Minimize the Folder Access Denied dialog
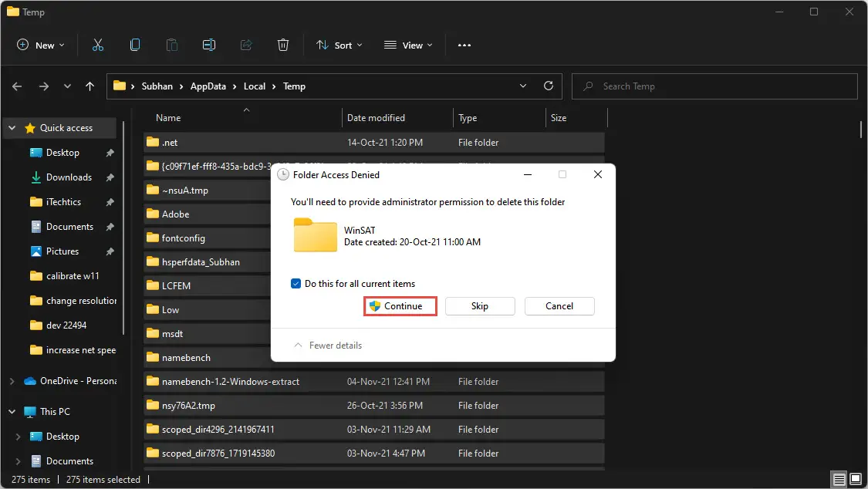The height and width of the screenshot is (489, 868). (528, 175)
